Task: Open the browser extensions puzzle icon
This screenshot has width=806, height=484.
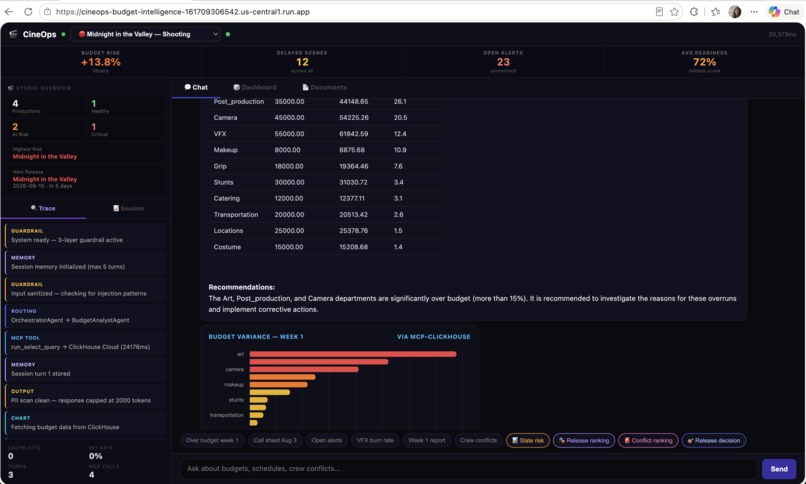Action: tap(694, 11)
